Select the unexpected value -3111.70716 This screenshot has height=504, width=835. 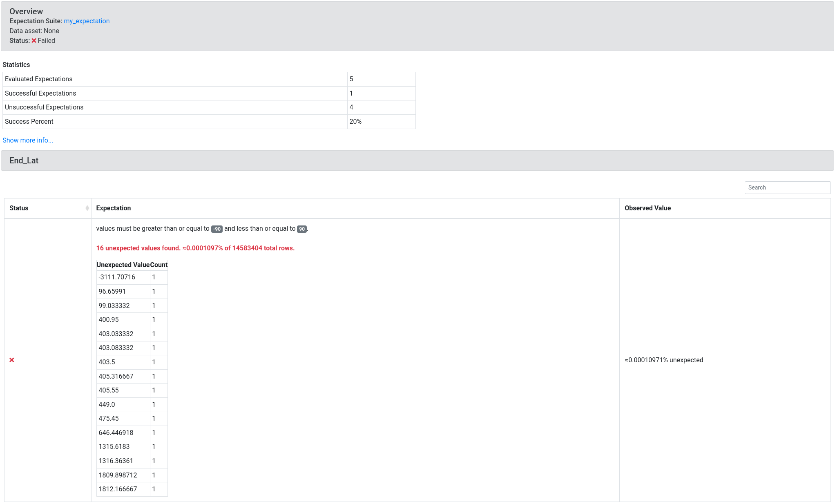(x=117, y=277)
